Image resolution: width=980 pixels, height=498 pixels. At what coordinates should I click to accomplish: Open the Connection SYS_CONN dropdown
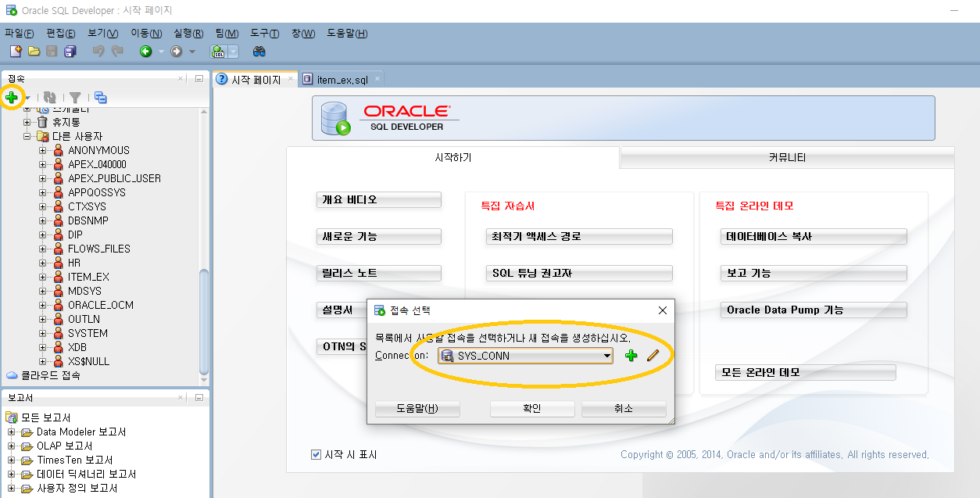tap(606, 356)
